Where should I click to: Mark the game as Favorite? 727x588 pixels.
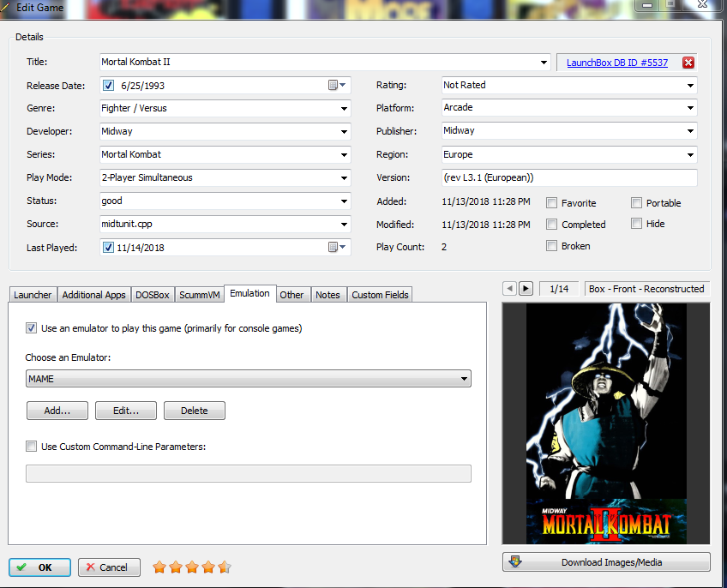coord(551,202)
